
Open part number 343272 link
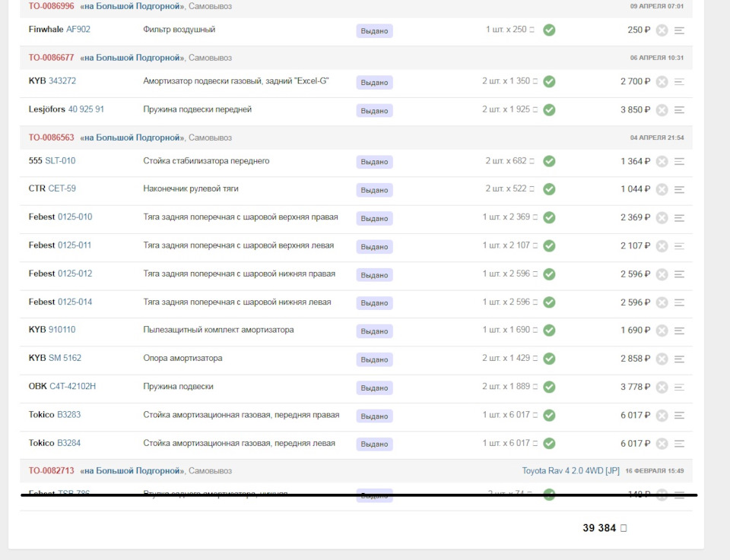[x=62, y=81]
